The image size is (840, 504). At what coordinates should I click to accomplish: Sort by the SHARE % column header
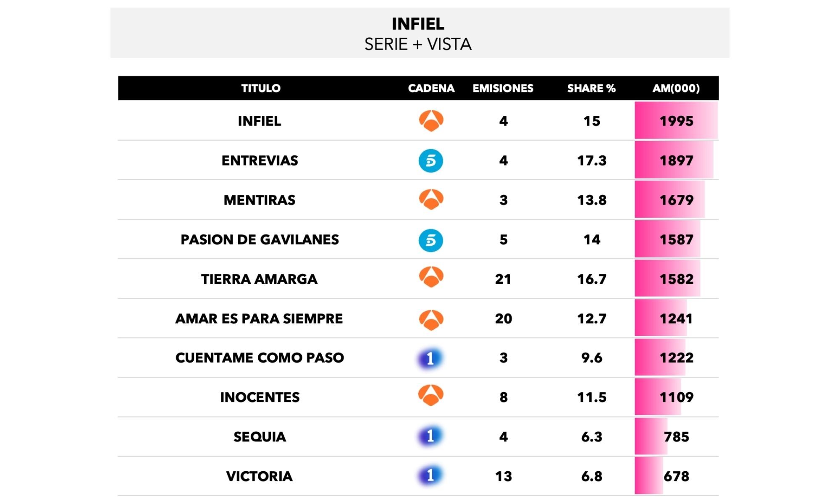pos(591,88)
